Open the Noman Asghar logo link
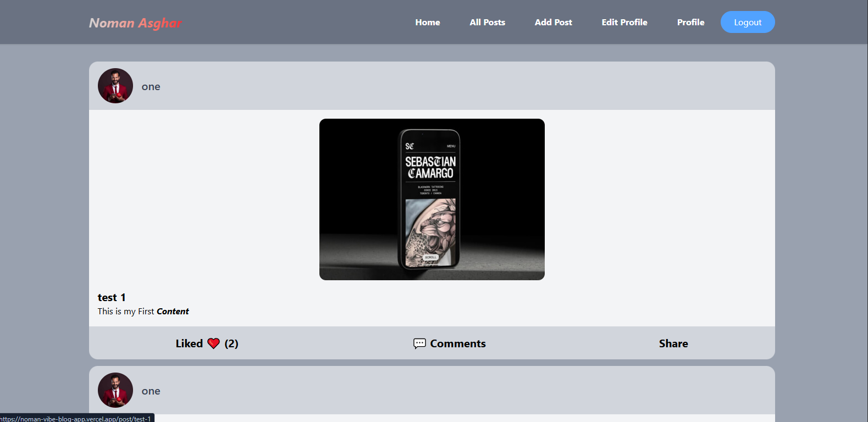The height and width of the screenshot is (422, 868). point(135,23)
